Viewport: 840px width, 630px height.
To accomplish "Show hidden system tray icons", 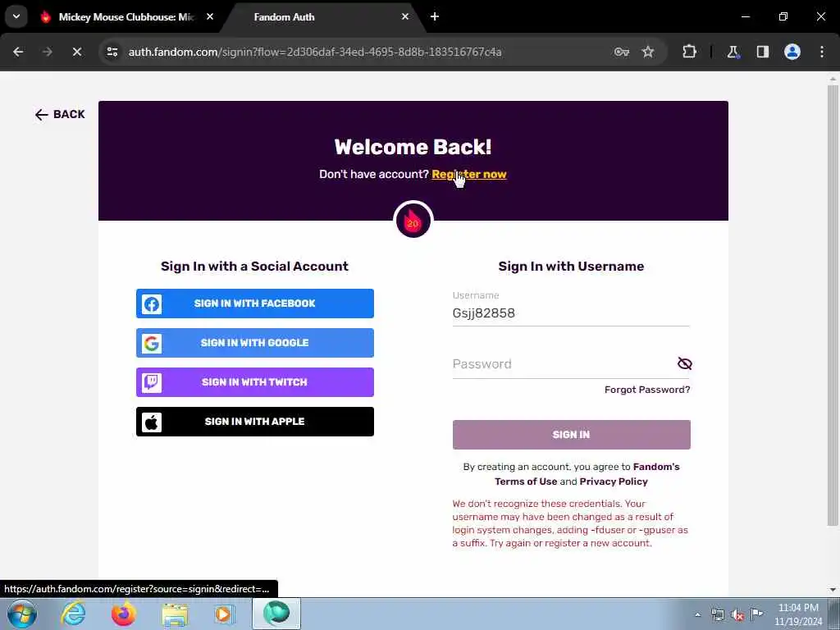I will (697, 614).
